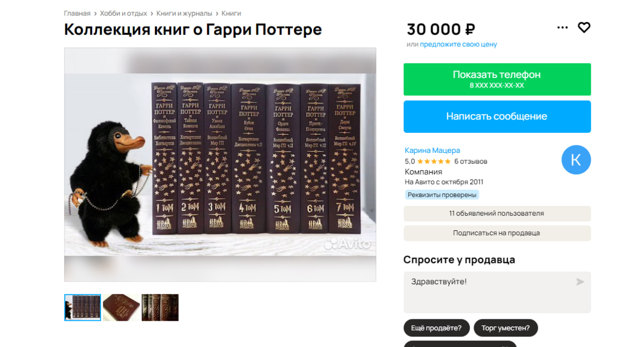View 6 отзывов reviews link

click(x=470, y=161)
